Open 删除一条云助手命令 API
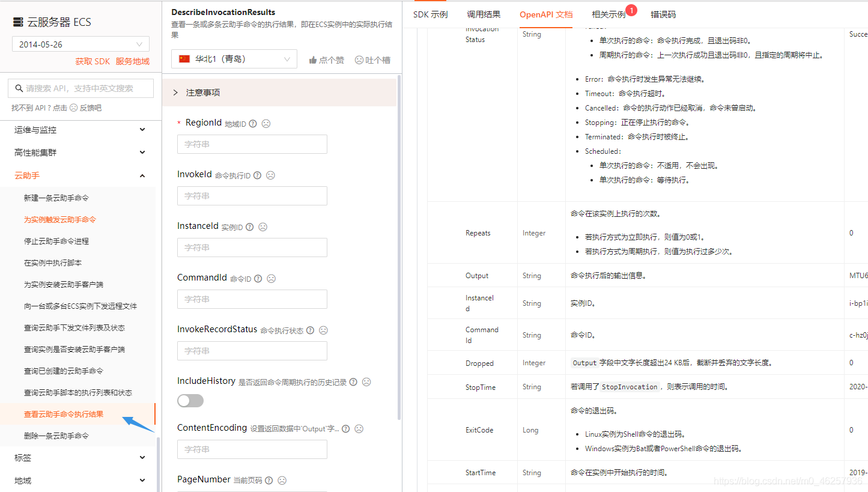The width and height of the screenshot is (868, 492). pyautogui.click(x=56, y=436)
